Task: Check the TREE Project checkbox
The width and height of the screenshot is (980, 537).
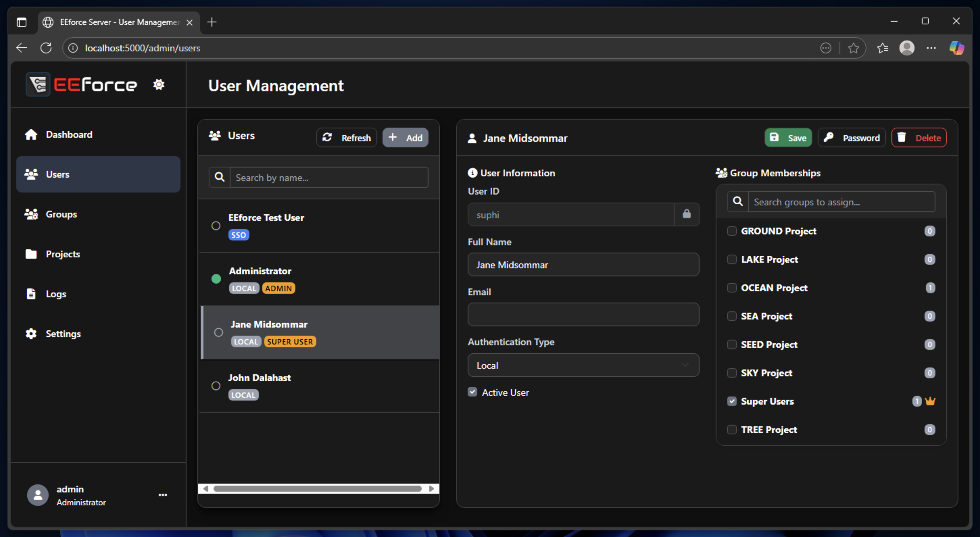Action: click(732, 429)
